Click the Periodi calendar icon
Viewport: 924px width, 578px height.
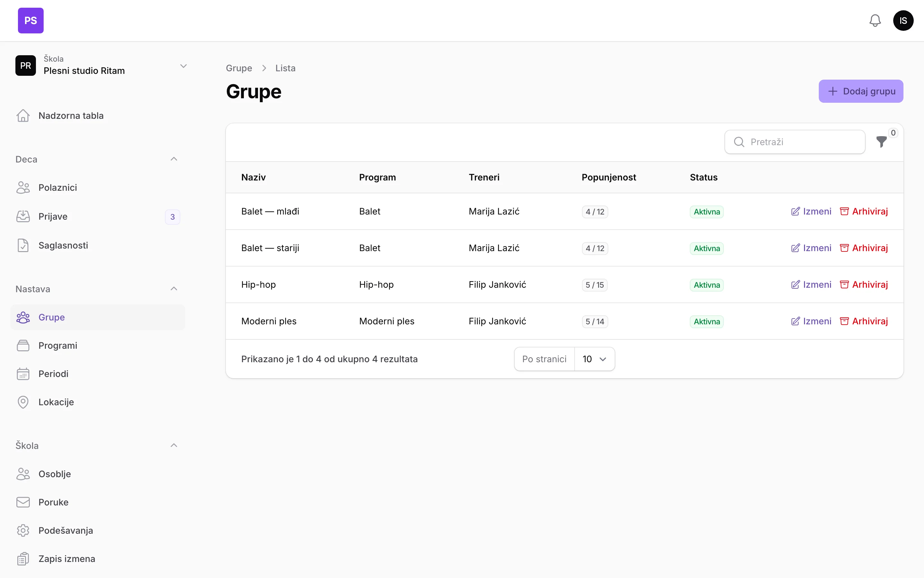(23, 374)
